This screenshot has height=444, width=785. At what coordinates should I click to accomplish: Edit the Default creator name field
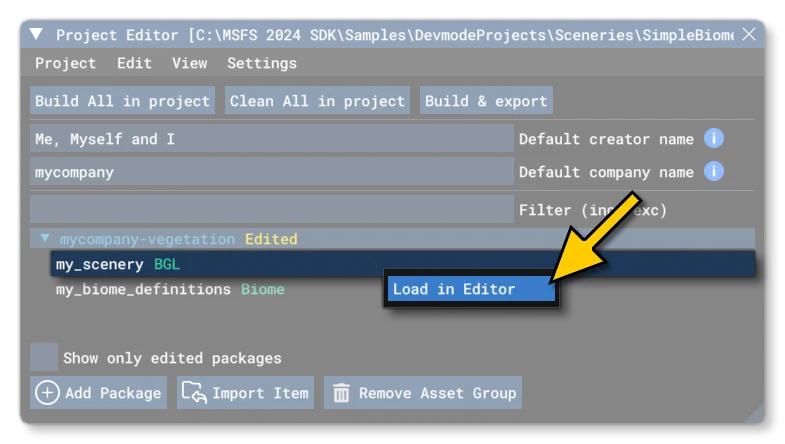pyautogui.click(x=272, y=139)
